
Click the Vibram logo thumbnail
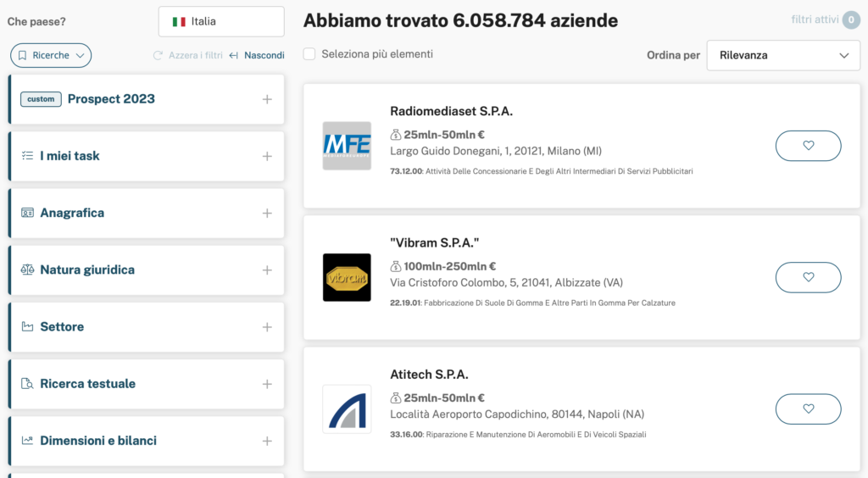tap(347, 277)
